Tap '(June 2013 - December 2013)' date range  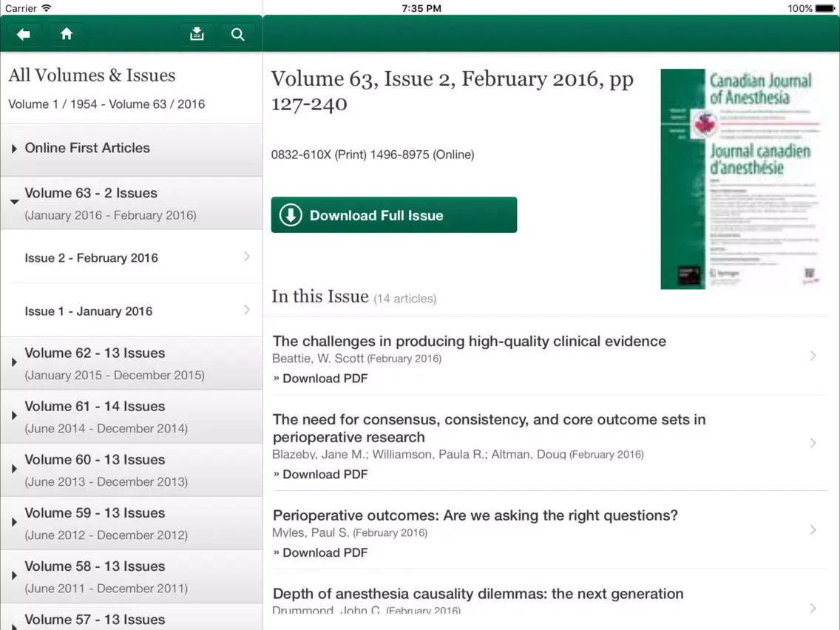point(106,481)
